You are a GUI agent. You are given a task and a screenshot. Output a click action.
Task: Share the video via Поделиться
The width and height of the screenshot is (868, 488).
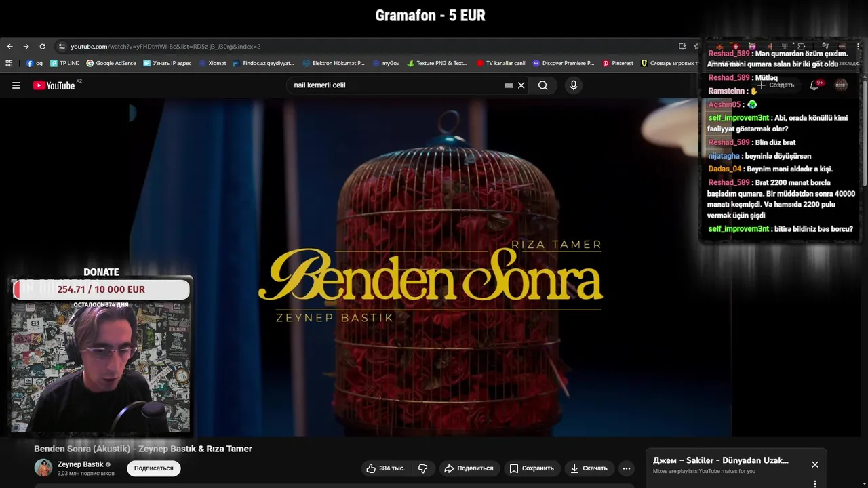click(x=469, y=468)
